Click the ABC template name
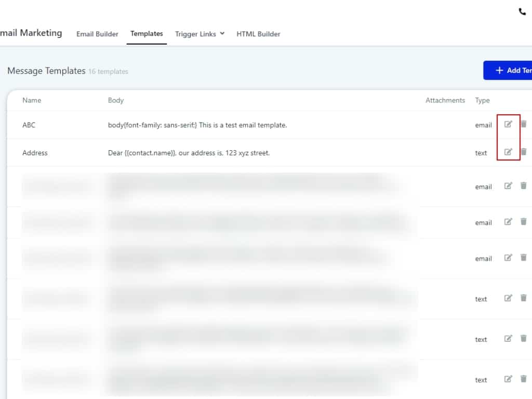Screen dimensions: 532x399 [x=29, y=125]
